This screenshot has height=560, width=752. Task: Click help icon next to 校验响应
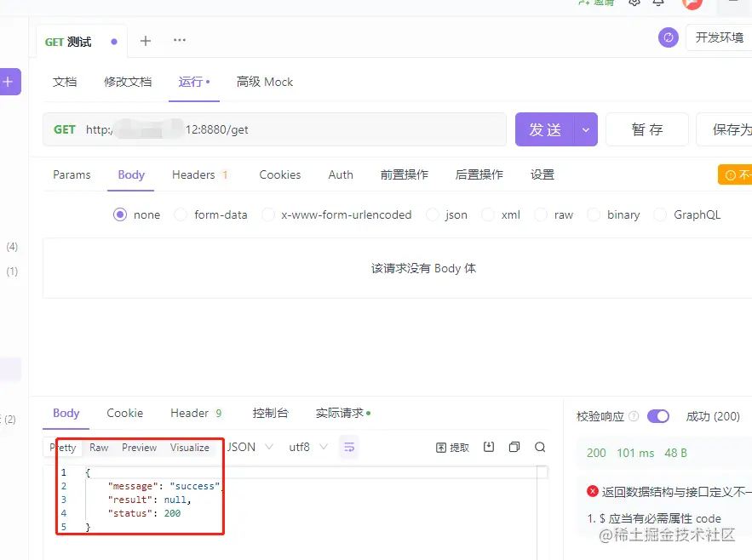click(634, 416)
